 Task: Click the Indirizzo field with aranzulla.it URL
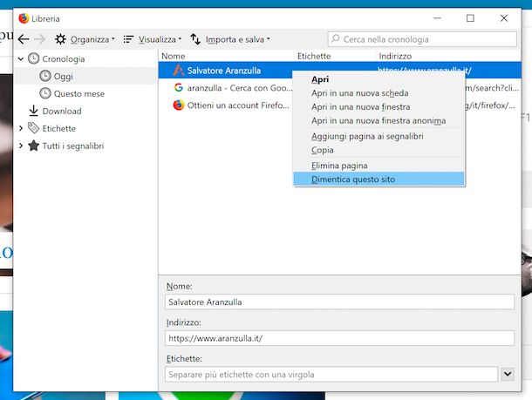[339, 338]
